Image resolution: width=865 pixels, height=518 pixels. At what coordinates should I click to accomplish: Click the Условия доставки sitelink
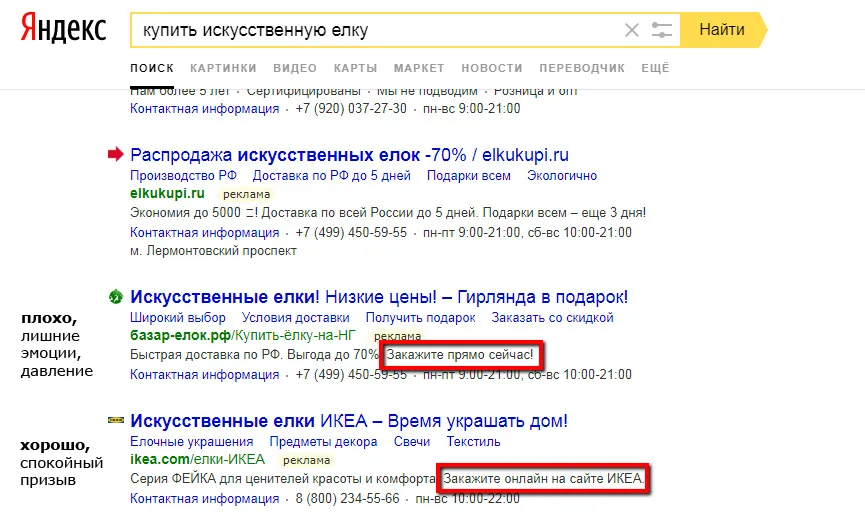(296, 318)
